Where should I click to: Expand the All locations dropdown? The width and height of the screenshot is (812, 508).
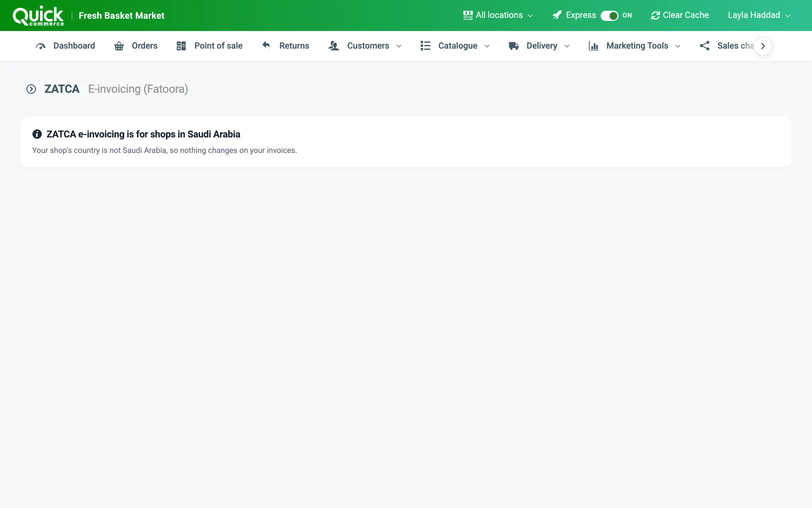click(x=498, y=15)
